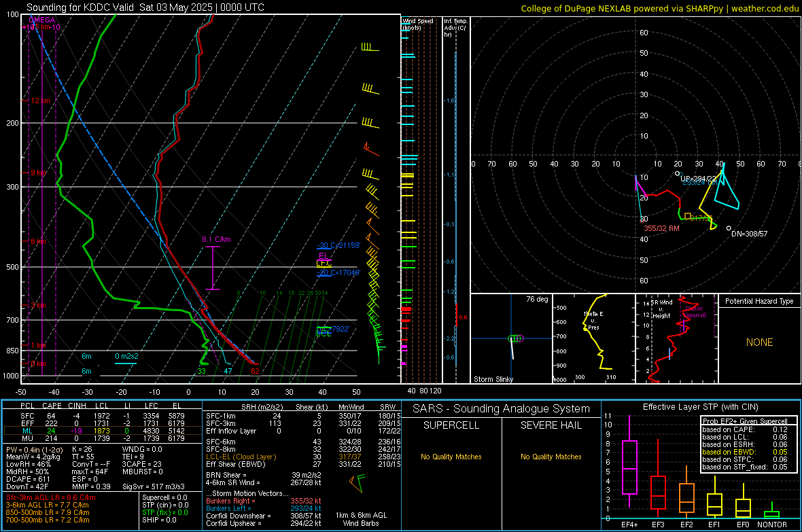Screen dimensions: 802x532
Task: Click the MeanW = 4.2g/kg value
Action: click(x=33, y=457)
